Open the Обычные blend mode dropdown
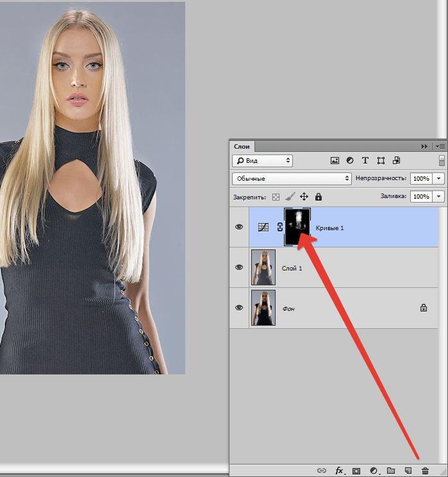 [x=292, y=179]
